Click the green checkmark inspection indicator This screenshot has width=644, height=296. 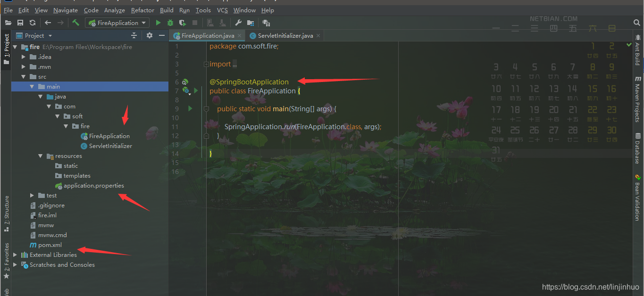[629, 45]
